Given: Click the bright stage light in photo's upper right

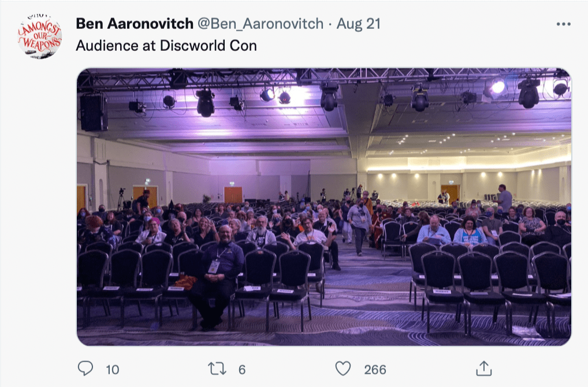Looking at the screenshot, I should click(x=497, y=88).
